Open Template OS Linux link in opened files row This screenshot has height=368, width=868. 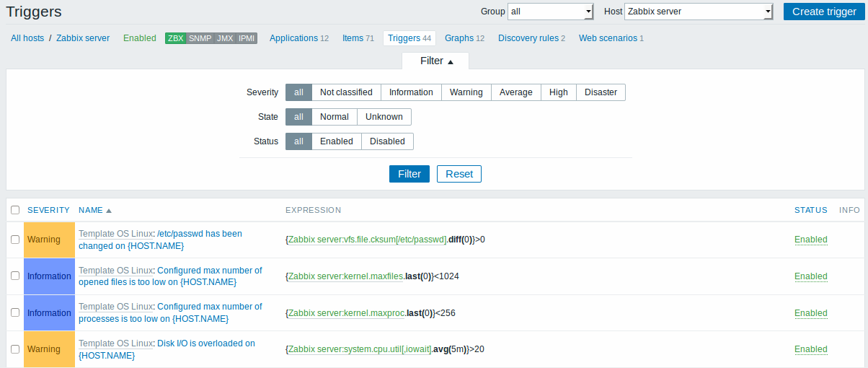[x=115, y=271]
